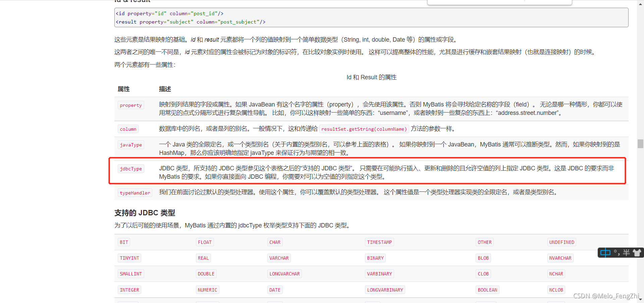Click the 'column' attribute tag
This screenshot has height=303, width=644.
click(x=128, y=129)
